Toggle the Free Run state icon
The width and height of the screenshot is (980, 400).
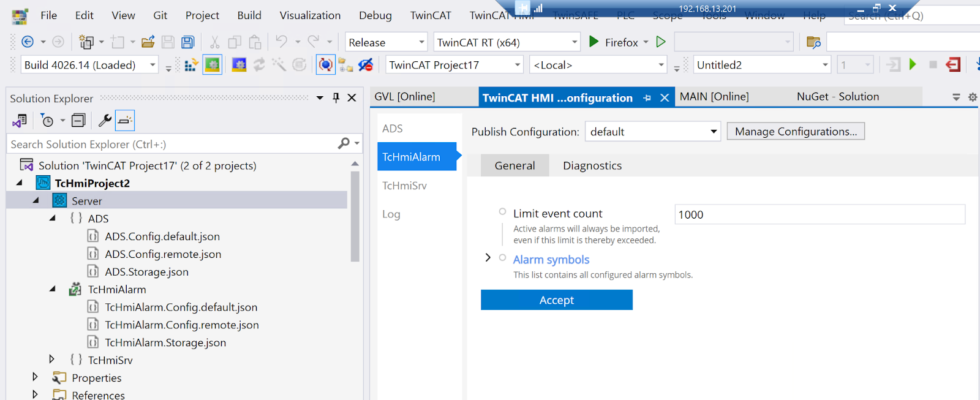click(326, 64)
